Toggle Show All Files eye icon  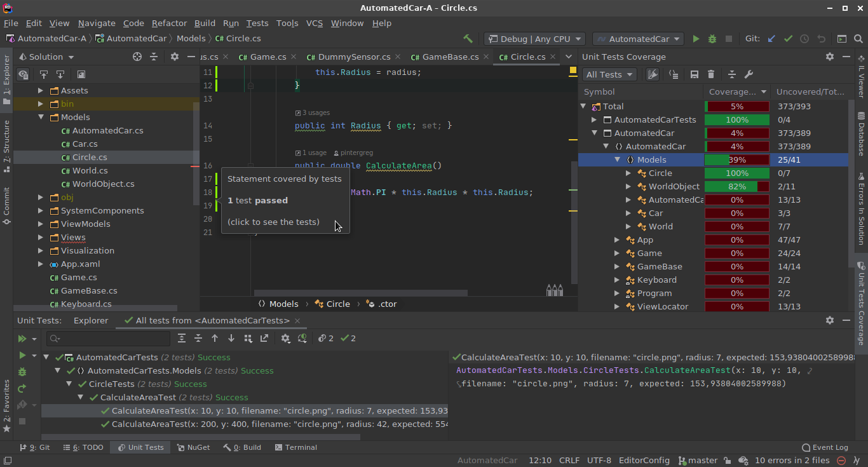tap(23, 75)
